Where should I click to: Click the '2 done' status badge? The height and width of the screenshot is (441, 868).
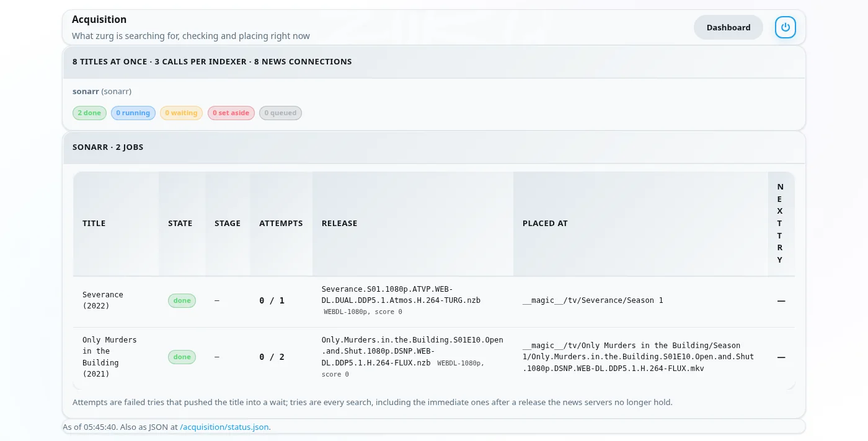89,113
